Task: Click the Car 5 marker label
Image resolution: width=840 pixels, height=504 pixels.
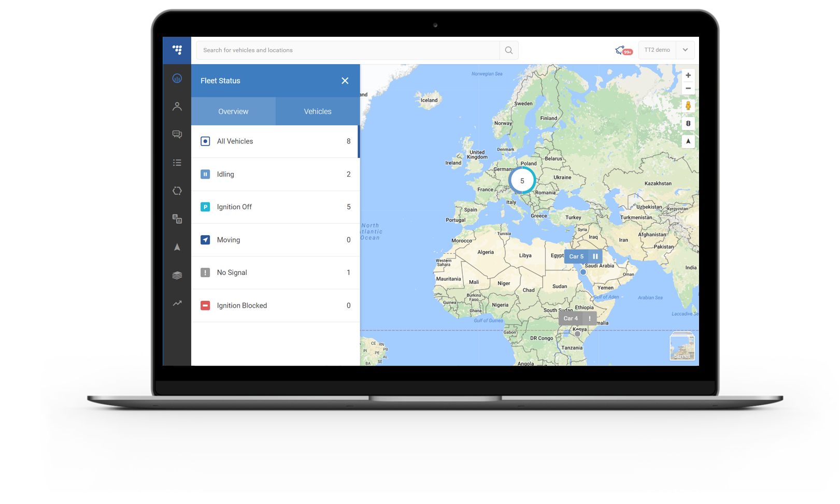Action: click(x=577, y=256)
